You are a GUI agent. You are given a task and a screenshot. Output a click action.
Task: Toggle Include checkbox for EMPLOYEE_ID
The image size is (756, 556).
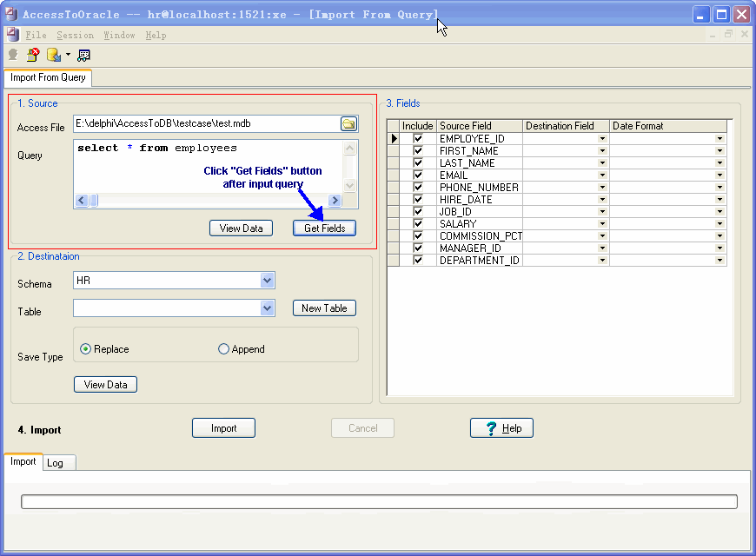[418, 139]
